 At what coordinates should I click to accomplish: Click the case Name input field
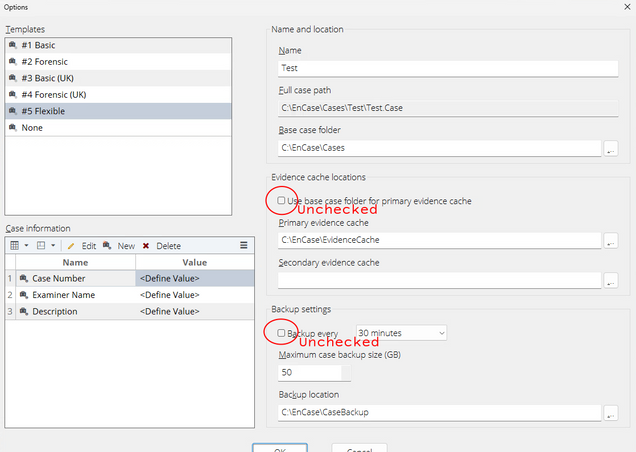coord(448,68)
